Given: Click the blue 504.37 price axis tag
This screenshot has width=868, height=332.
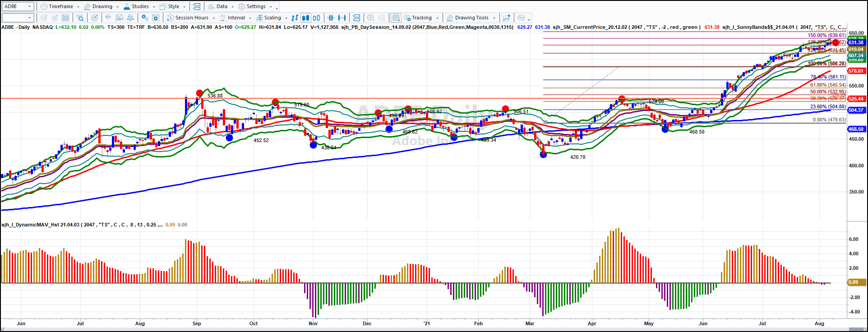Looking at the screenshot, I should (x=856, y=110).
